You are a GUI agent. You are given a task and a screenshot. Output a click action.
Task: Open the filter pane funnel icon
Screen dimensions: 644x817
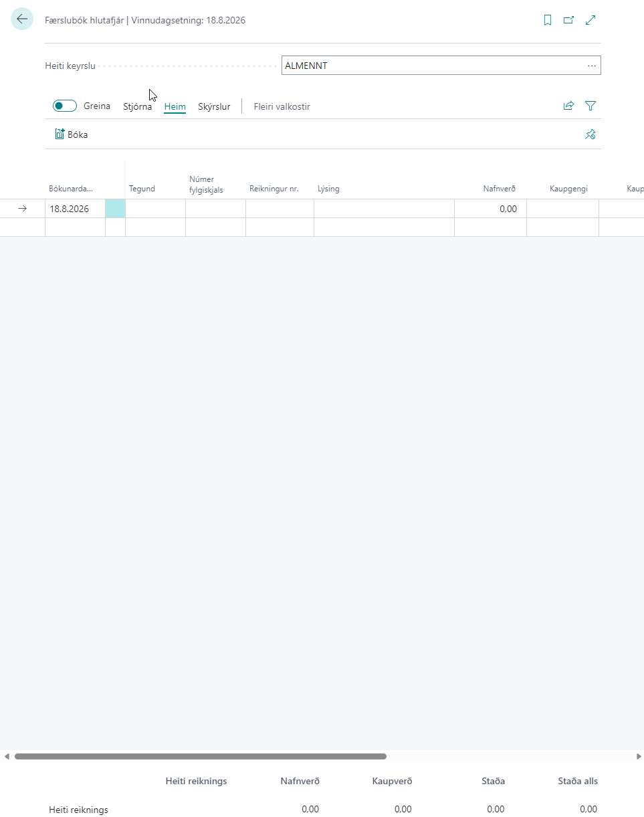pyautogui.click(x=591, y=106)
